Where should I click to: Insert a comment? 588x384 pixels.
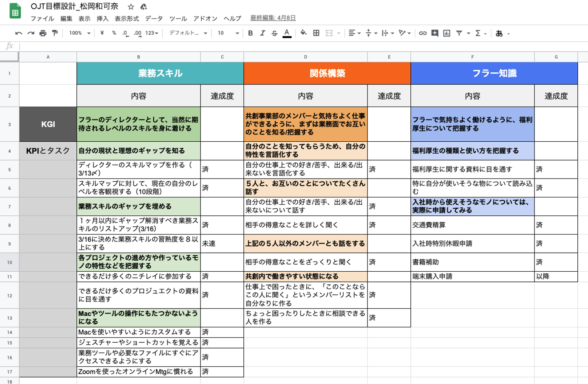pos(435,33)
